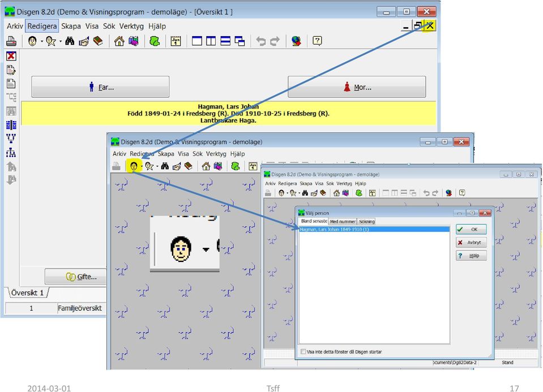Click 'Stand' in the status bar behind Välj person

click(x=507, y=363)
